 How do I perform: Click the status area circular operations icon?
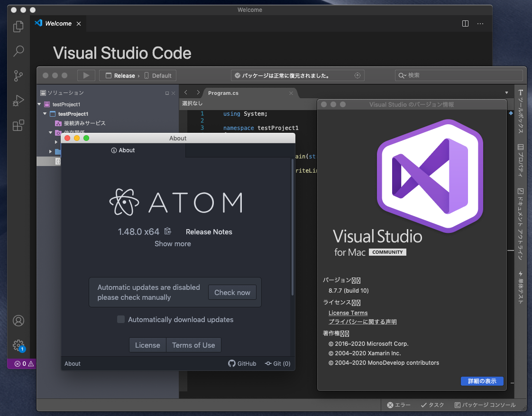(x=357, y=75)
